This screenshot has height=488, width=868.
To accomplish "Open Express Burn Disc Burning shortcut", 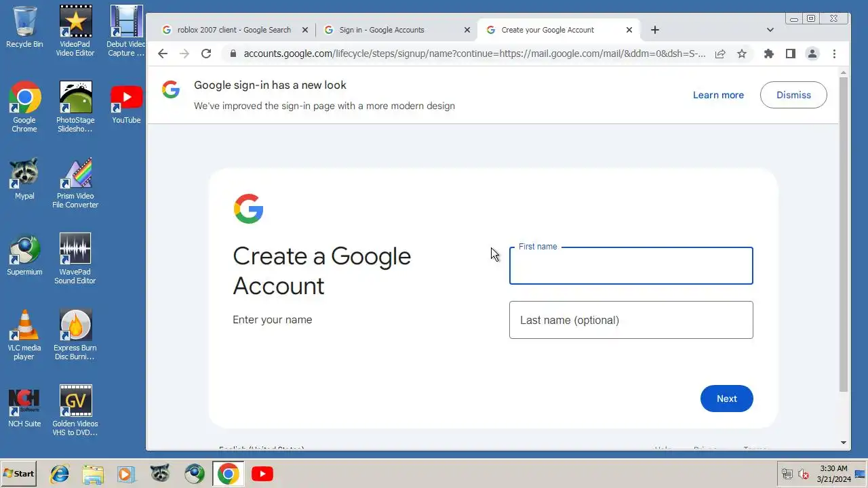I will click(x=75, y=334).
